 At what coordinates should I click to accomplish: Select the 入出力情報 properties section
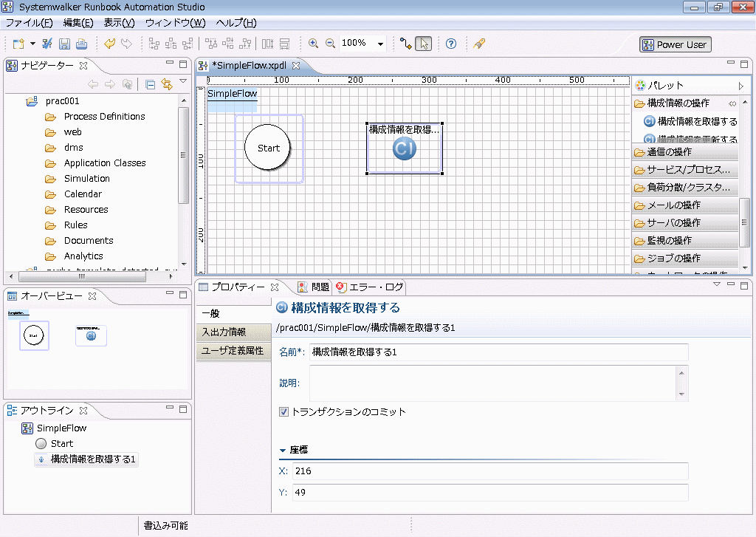point(234,332)
